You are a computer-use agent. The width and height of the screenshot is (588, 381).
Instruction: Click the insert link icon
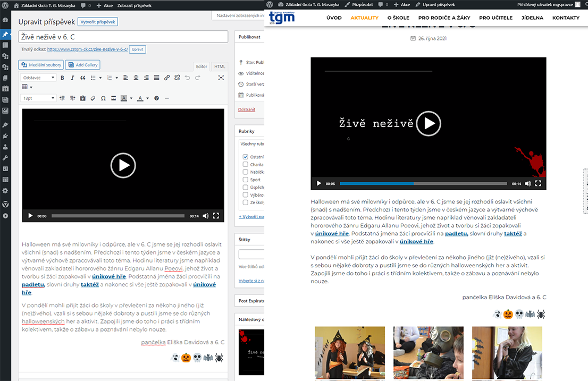coord(167,78)
